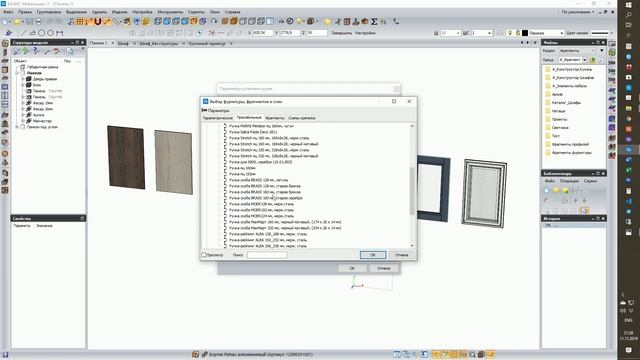640x360 pixels.
Task: Switch to the Фрагменты tab in dialog
Action: 275,118
